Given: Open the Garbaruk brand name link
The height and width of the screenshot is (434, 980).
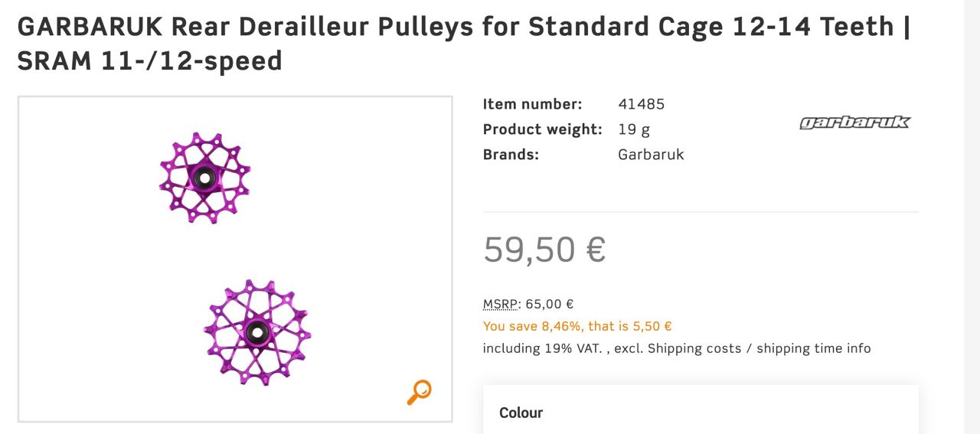Looking at the screenshot, I should click(x=651, y=155).
